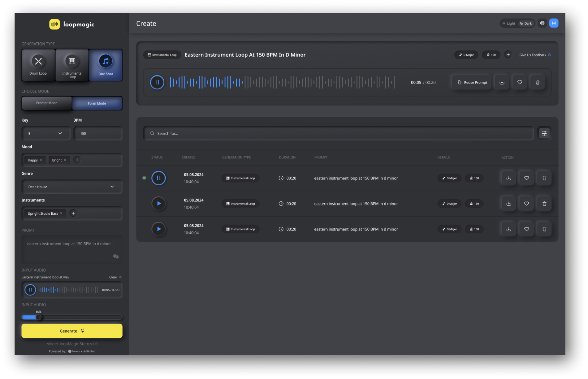Click the second row Instrumental Loop badge

(240, 204)
